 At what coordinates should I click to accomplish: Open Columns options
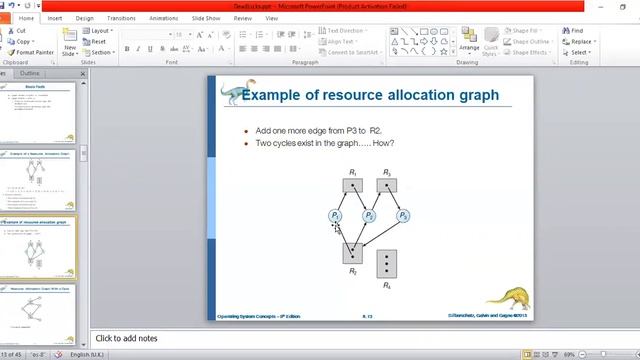click(x=294, y=49)
